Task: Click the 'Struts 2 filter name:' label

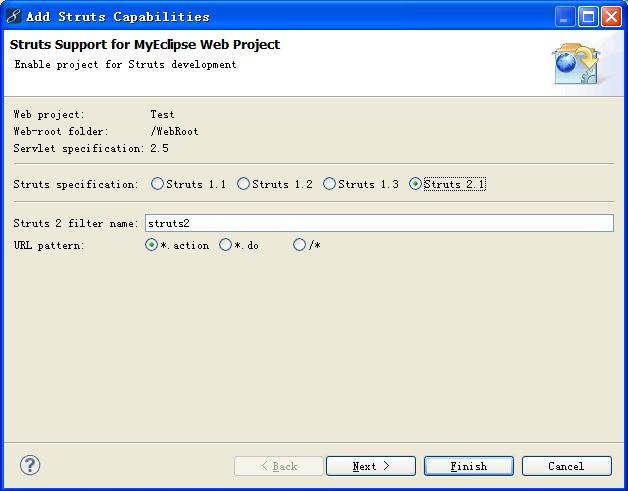Action: click(x=76, y=223)
